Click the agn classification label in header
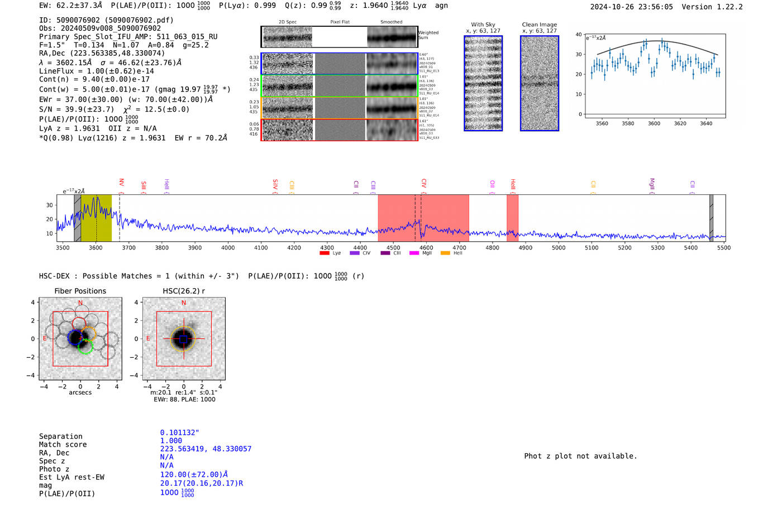This screenshot has height=532, width=782. (441, 6)
